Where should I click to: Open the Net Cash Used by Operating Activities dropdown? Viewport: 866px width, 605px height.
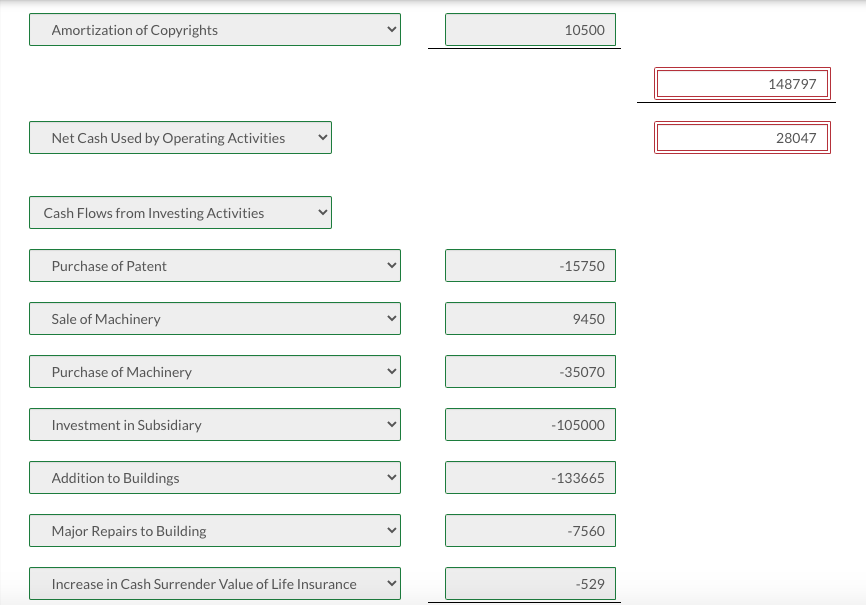180,138
